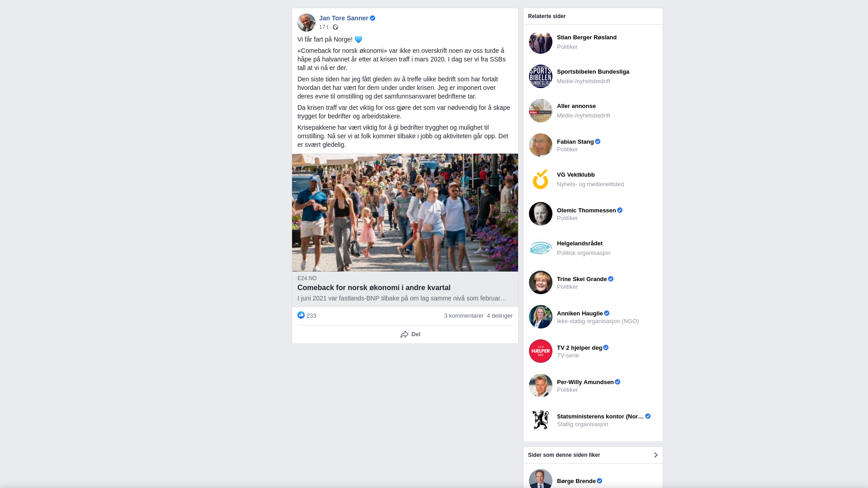868x488 pixels.
Task: Open the 3 kommentarer link
Action: [464, 316]
